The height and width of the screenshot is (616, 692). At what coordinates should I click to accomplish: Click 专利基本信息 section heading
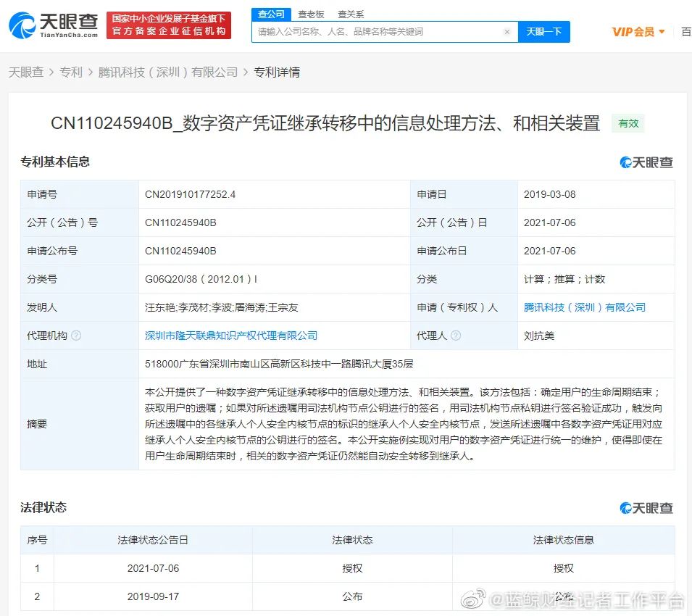click(x=55, y=162)
